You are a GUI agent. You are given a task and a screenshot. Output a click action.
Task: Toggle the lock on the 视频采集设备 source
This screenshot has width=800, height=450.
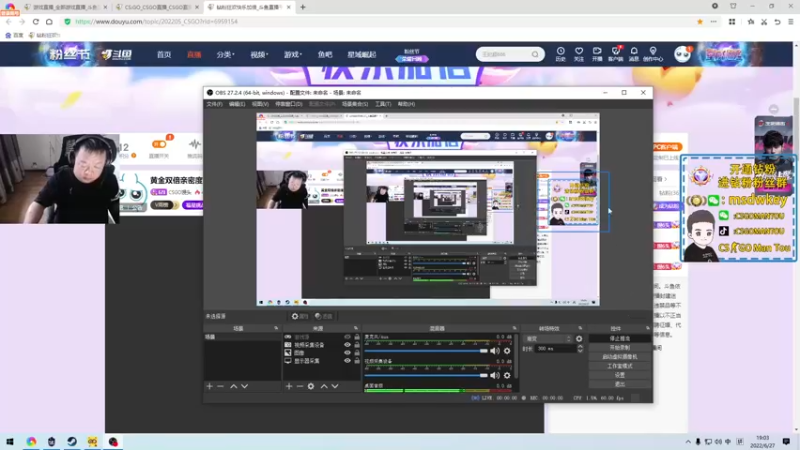coord(357,345)
